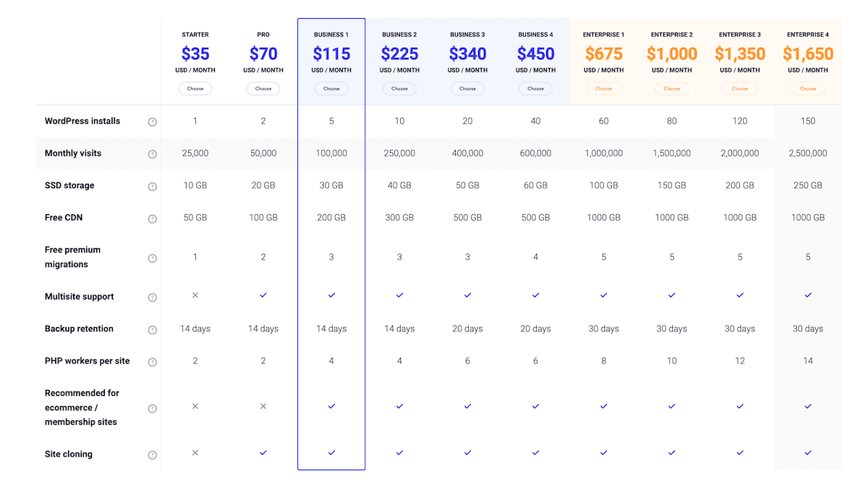
Task: Choose the Enterprise 4 plan
Action: click(x=808, y=88)
